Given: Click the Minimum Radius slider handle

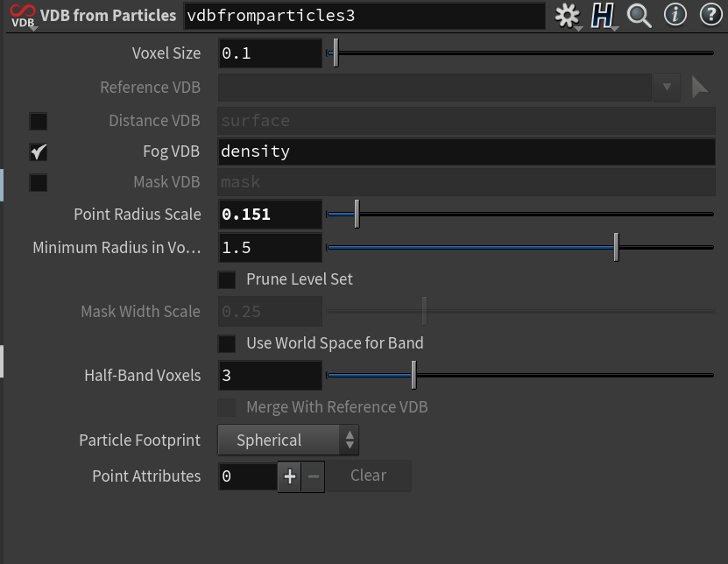Looking at the screenshot, I should [x=616, y=248].
